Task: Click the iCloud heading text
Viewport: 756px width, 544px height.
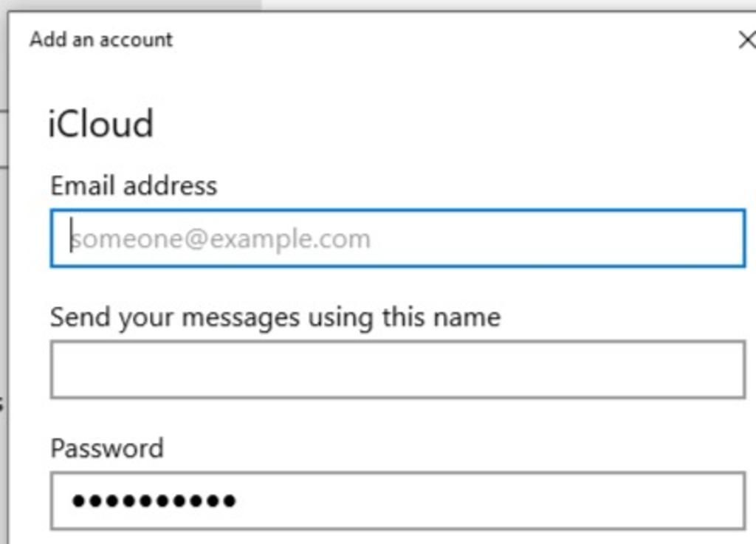Action: click(x=100, y=124)
